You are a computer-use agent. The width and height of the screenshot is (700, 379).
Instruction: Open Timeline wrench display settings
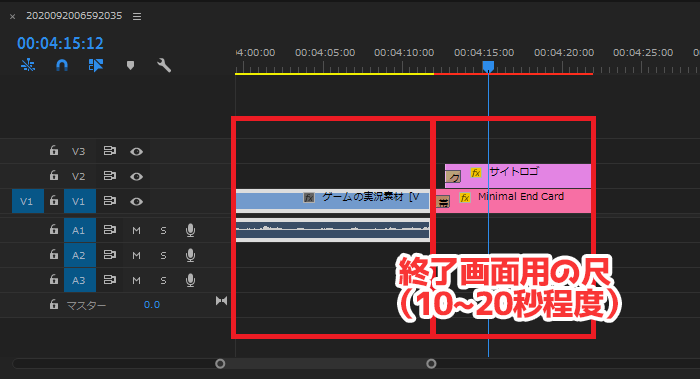pos(164,65)
